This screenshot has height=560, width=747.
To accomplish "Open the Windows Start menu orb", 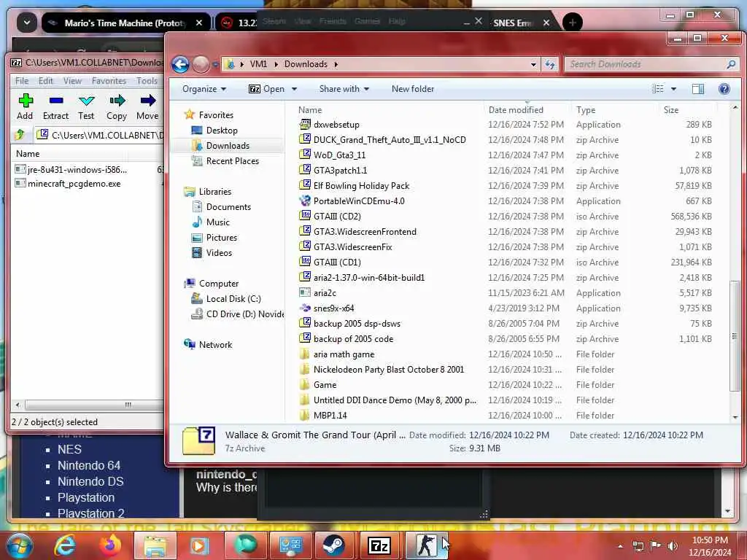I will pos(18,545).
